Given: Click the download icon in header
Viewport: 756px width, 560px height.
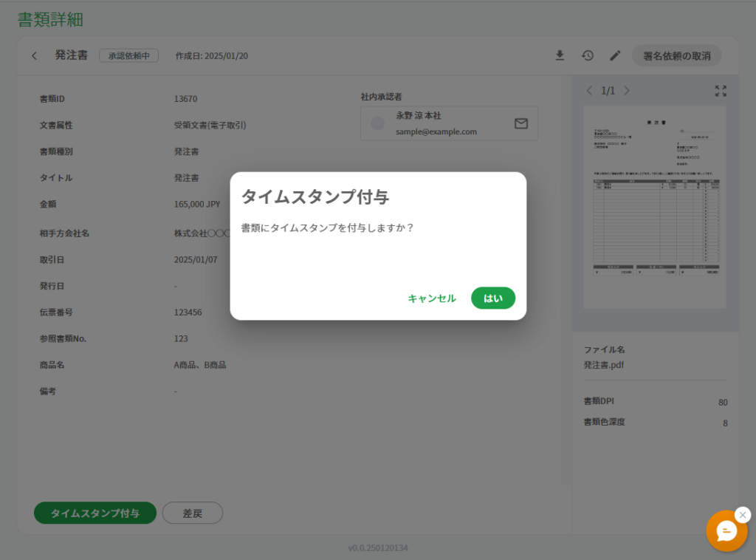Looking at the screenshot, I should 560,55.
